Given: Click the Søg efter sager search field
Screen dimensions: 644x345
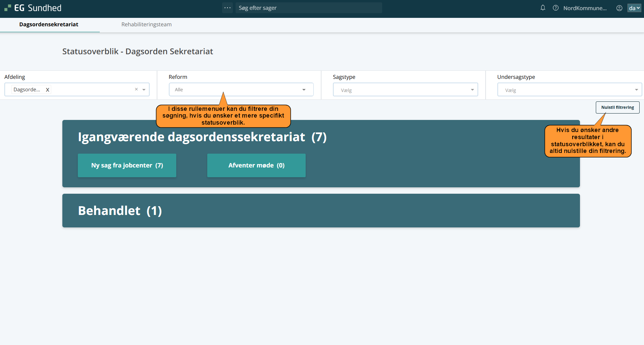Looking at the screenshot, I should pos(308,8).
